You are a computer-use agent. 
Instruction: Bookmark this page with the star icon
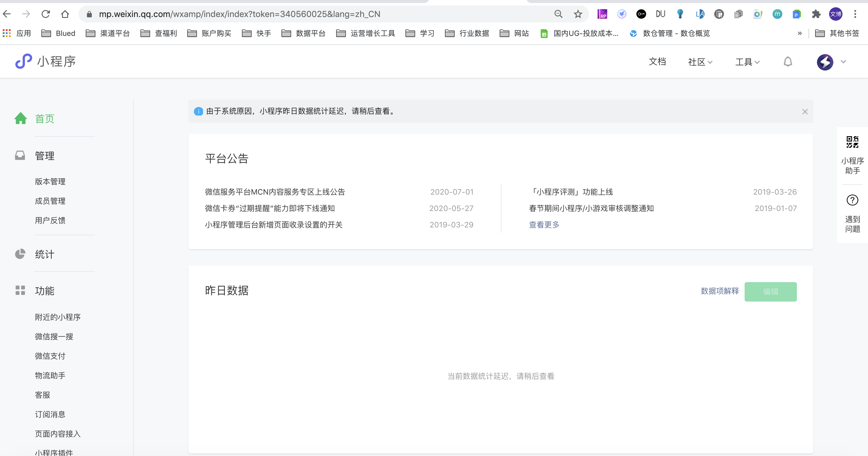pos(578,14)
